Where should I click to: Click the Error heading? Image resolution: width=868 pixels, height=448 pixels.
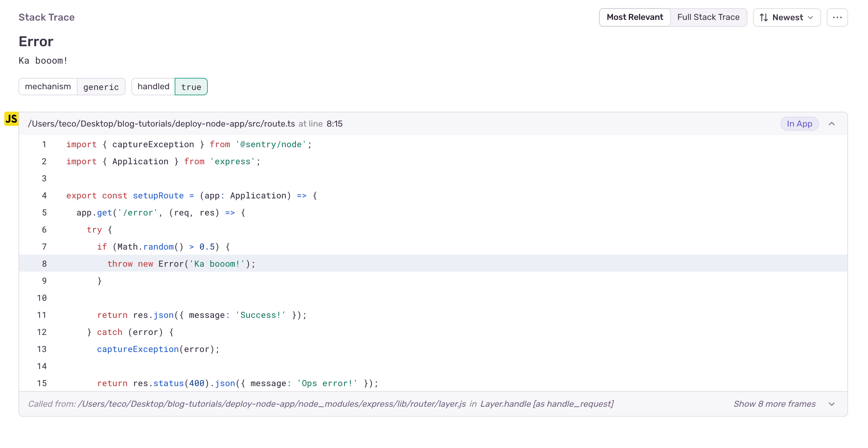[x=36, y=41]
